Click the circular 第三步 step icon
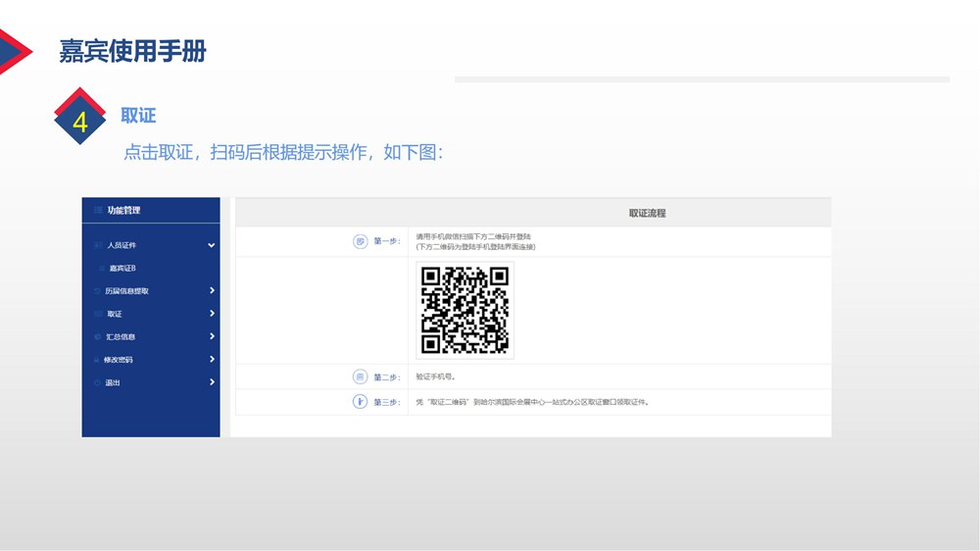This screenshot has height=551, width=980. point(360,402)
